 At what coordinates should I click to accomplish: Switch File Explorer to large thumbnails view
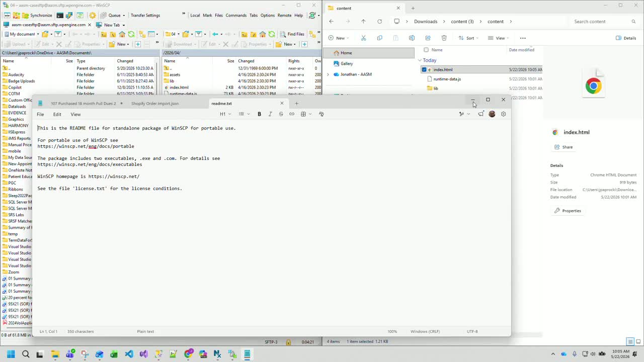[637, 342]
